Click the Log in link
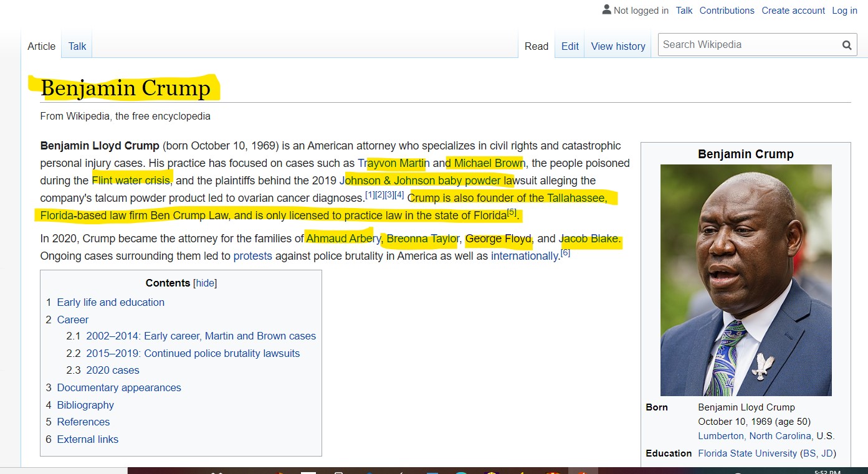868x474 pixels. (x=845, y=11)
